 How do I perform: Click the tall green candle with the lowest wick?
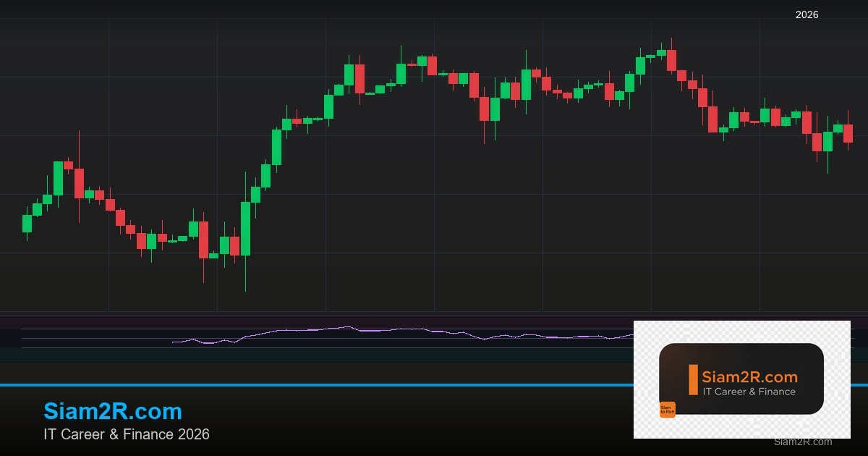[x=245, y=228]
